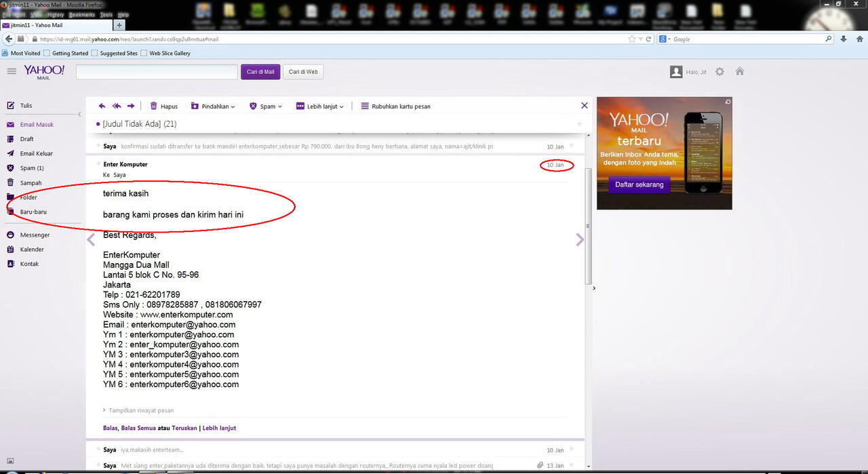Click the Cari di Mail button
Image resolution: width=868 pixels, height=474 pixels.
260,72
